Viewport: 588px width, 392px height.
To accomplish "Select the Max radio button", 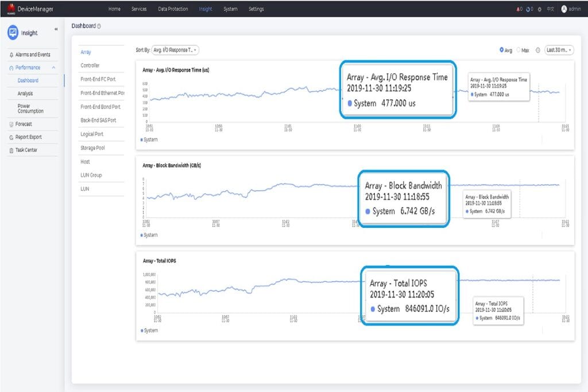I will click(x=519, y=51).
